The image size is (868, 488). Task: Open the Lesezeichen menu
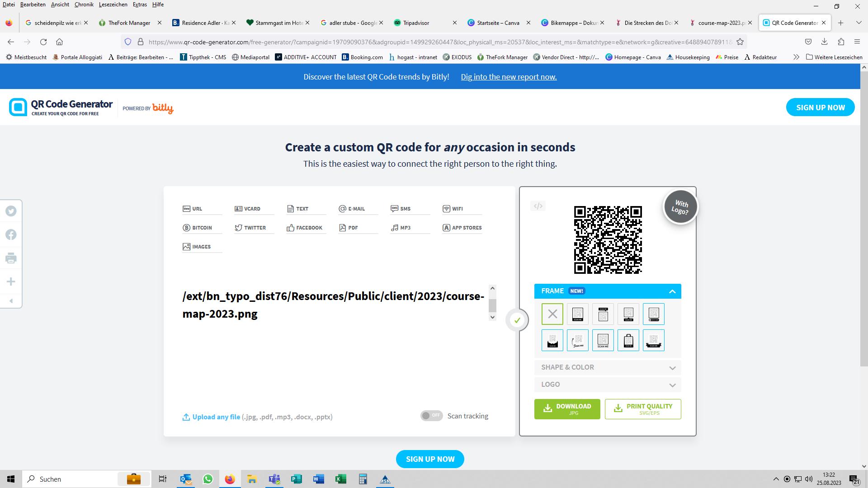point(113,5)
